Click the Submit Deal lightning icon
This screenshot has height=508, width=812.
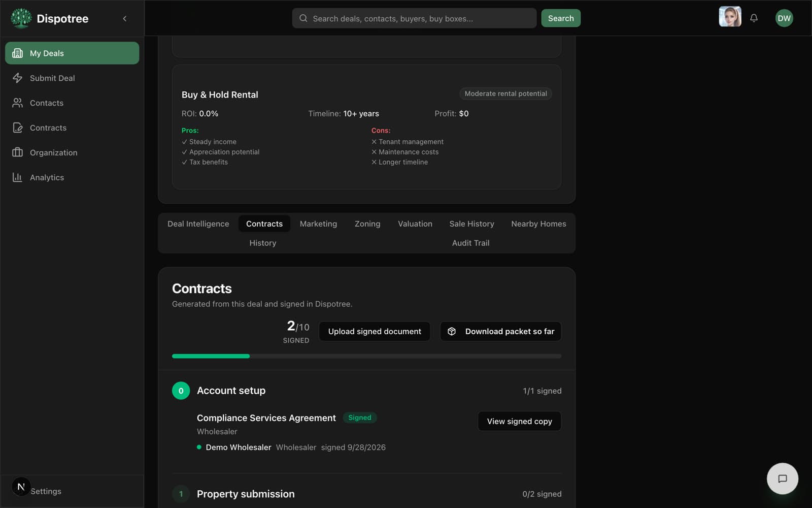click(x=17, y=78)
